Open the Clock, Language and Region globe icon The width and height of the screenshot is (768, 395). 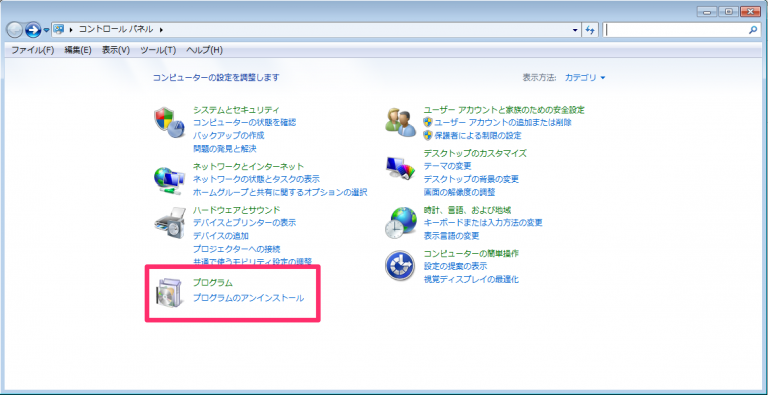pyautogui.click(x=400, y=223)
